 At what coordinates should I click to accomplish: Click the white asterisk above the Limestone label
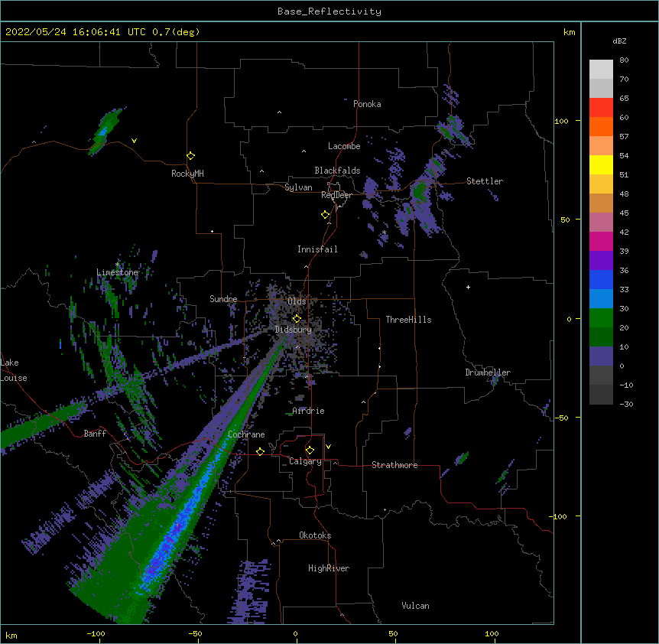tap(118, 264)
